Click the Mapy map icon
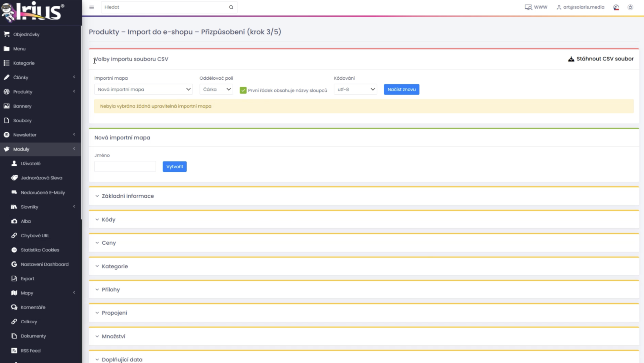This screenshot has height=363, width=644. [x=14, y=293]
